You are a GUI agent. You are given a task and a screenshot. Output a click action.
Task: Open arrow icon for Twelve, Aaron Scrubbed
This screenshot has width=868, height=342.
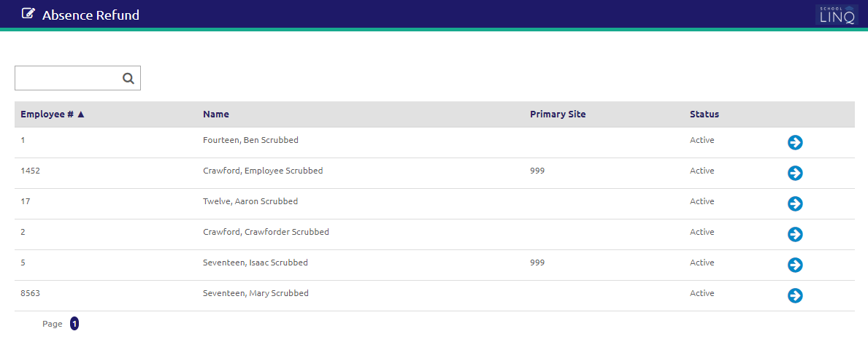click(795, 203)
